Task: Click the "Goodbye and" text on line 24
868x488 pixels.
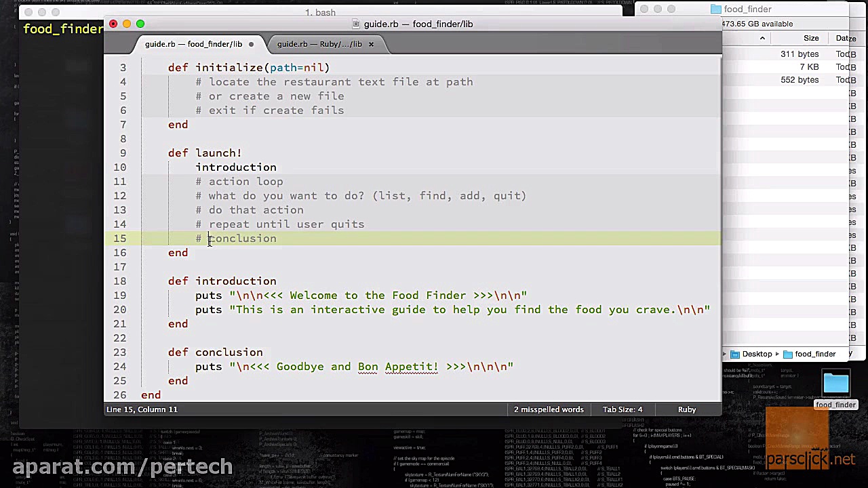Action: [313, 367]
